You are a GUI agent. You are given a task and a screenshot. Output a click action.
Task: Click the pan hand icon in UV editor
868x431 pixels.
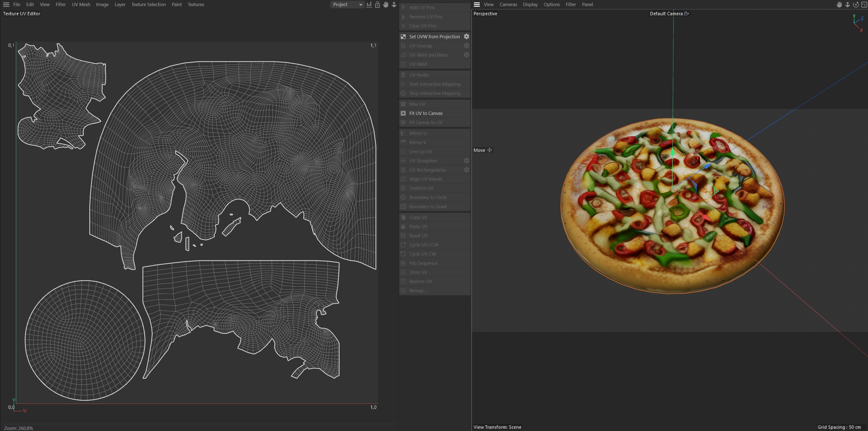pyautogui.click(x=386, y=4)
